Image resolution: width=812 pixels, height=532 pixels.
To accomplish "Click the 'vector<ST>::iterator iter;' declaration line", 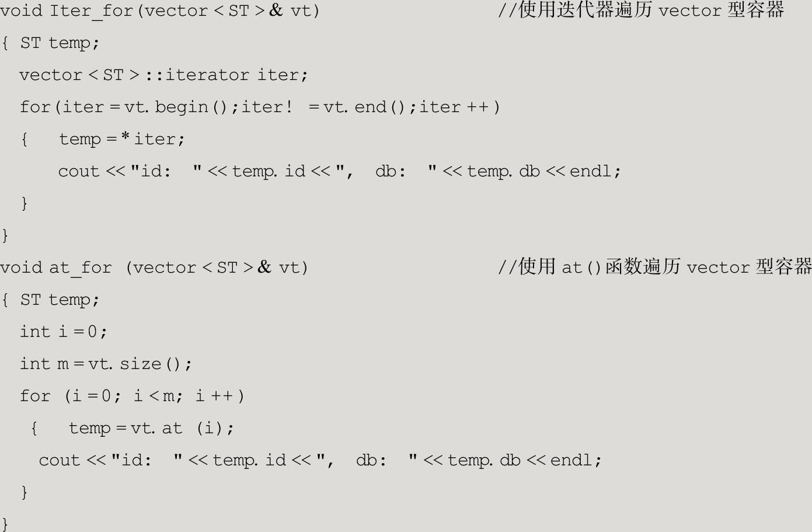I will (x=163, y=75).
